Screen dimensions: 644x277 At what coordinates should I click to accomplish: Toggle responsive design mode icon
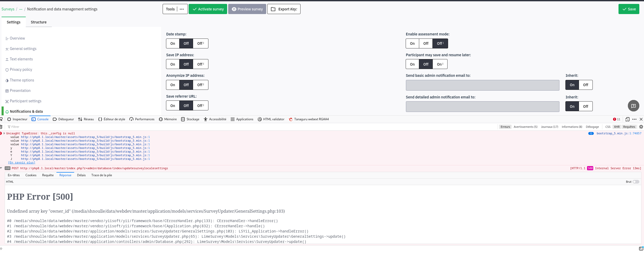627,119
